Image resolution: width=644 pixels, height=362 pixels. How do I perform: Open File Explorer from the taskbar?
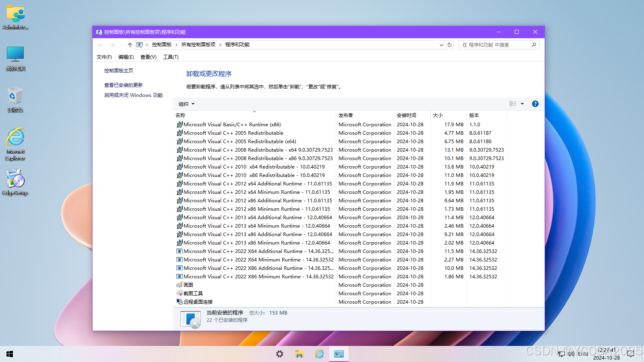(x=299, y=354)
